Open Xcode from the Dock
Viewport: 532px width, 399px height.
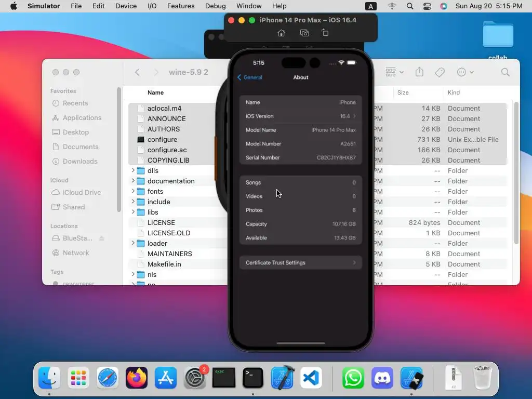pyautogui.click(x=282, y=378)
